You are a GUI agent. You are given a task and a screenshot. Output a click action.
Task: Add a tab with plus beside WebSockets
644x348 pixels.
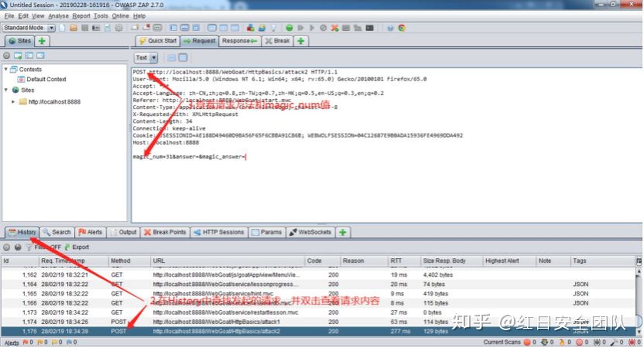pyautogui.click(x=342, y=232)
